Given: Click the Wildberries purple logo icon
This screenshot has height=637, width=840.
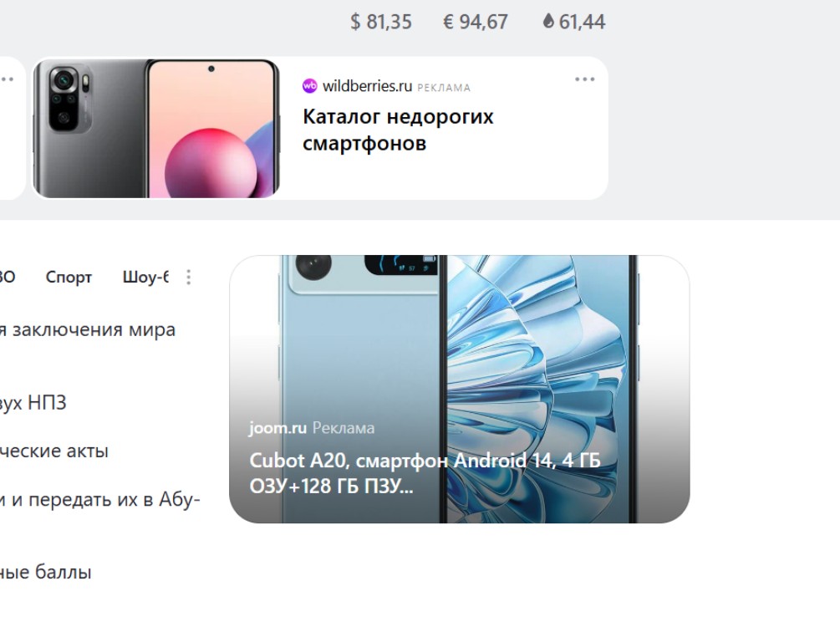Looking at the screenshot, I should pos(309,86).
